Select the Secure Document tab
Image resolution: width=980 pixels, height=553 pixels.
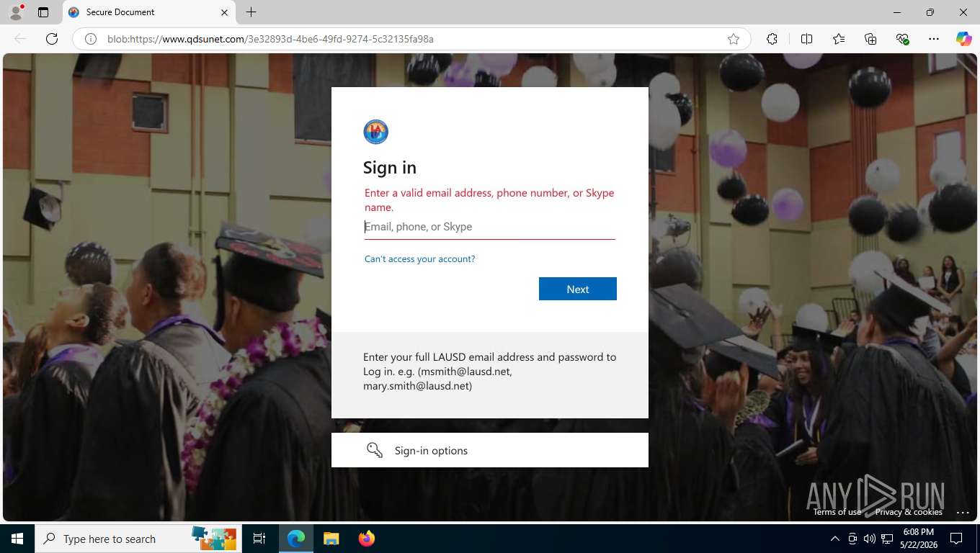[148, 12]
